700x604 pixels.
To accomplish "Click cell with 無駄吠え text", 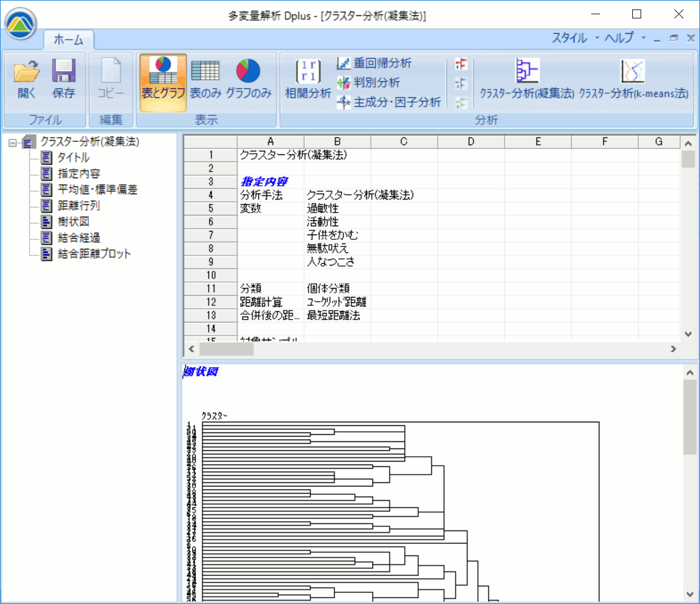I will (x=338, y=248).
